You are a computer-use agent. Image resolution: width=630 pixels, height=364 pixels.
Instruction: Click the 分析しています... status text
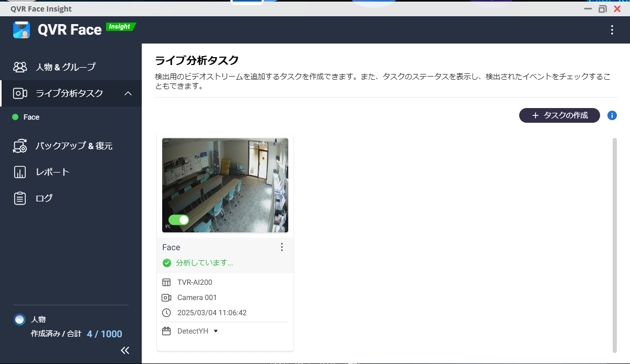pos(205,263)
